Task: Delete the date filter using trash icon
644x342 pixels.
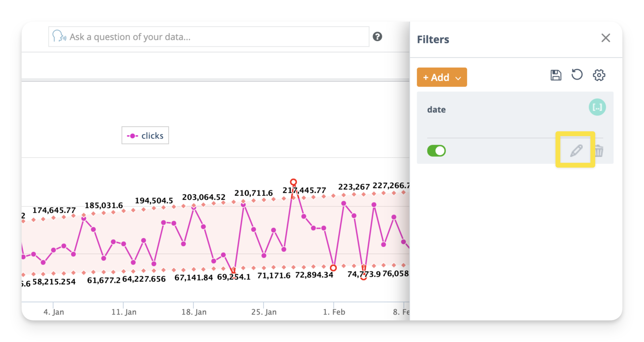Action: (x=599, y=151)
